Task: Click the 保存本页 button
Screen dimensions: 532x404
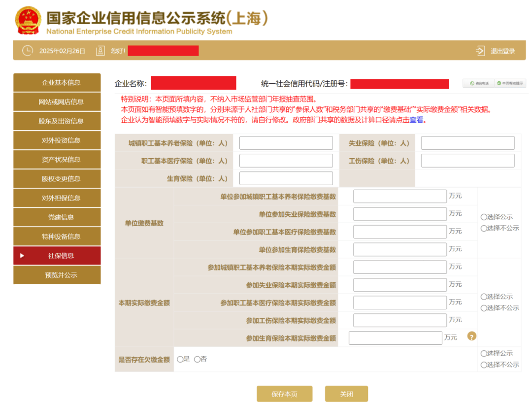Action: [284, 393]
